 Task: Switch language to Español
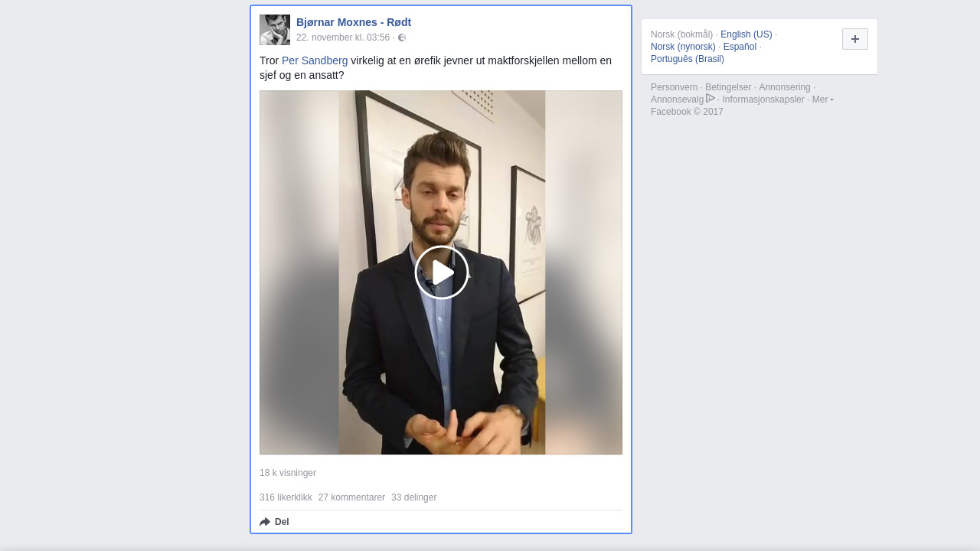(740, 47)
